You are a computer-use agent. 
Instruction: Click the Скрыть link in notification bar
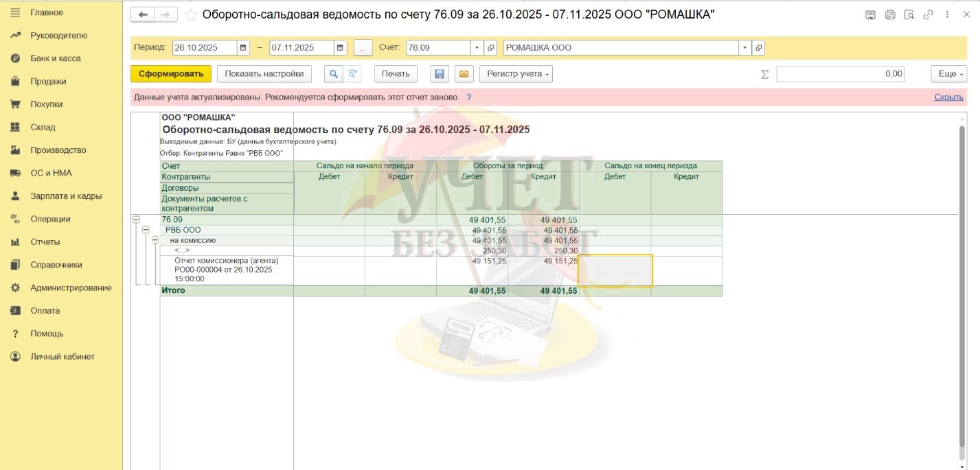click(948, 97)
